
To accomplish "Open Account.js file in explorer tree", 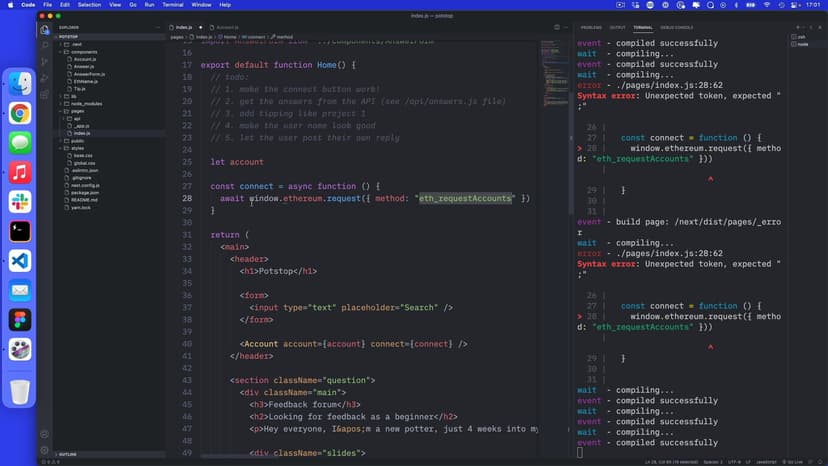I will pyautogui.click(x=84, y=59).
